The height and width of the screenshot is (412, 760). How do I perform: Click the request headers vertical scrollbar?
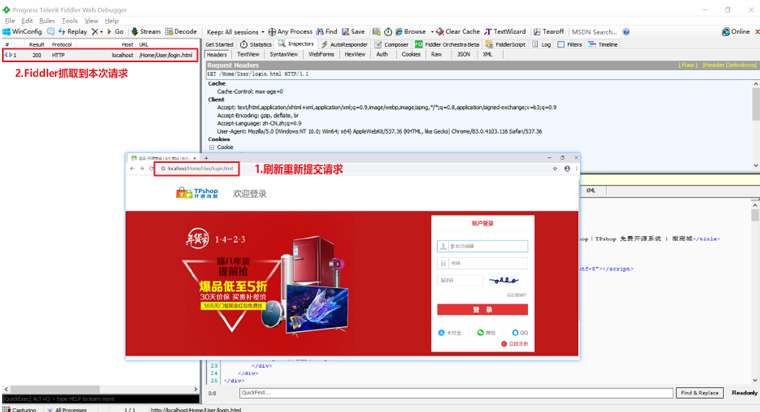756,125
